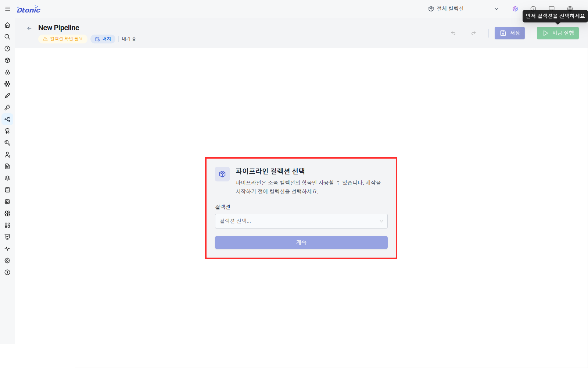Viewport: 588px width, 368px height.
Task: Click the brain icon in the sidebar
Action: [x=7, y=213]
